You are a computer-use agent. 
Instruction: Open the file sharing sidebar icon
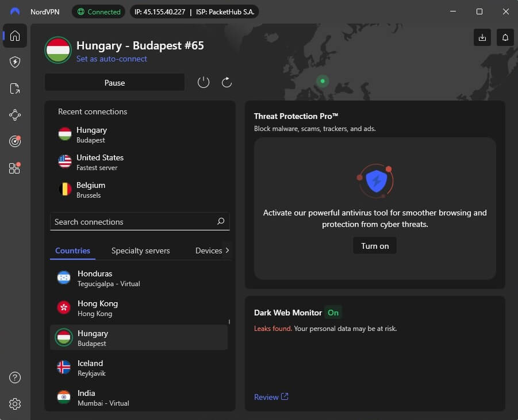pos(15,88)
